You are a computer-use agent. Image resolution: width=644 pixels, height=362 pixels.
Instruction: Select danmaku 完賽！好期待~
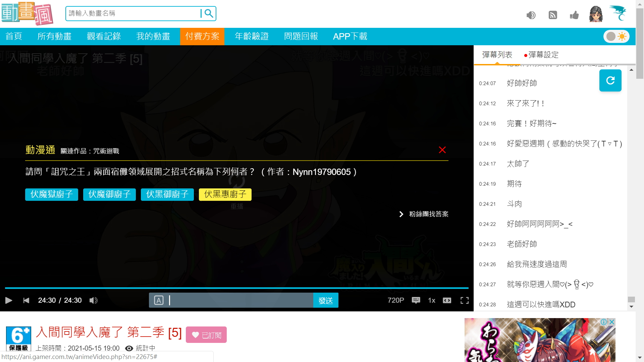pos(532,123)
